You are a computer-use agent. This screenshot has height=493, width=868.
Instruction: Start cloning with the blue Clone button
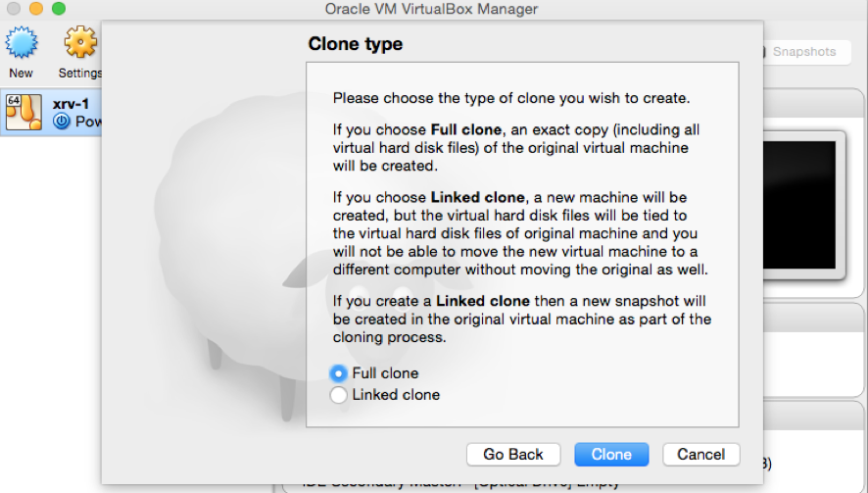[x=611, y=454]
